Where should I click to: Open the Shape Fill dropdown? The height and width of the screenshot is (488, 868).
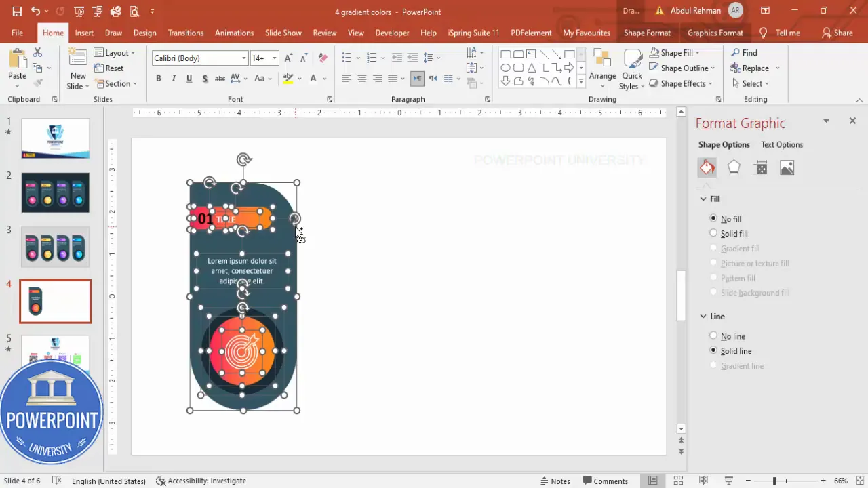tap(675, 52)
